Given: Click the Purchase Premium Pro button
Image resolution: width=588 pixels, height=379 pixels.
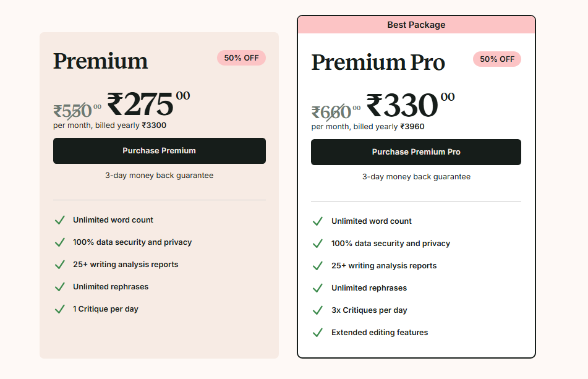Looking at the screenshot, I should click(x=416, y=152).
